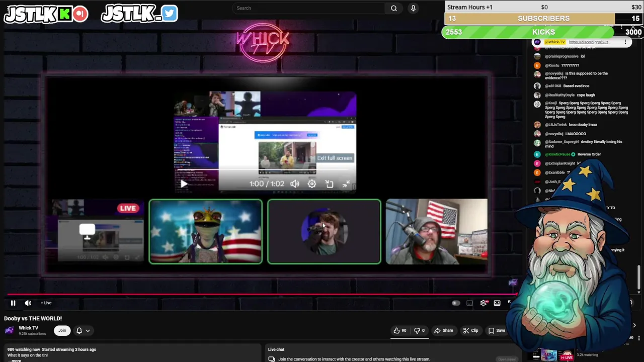The height and width of the screenshot is (362, 644).
Task: Click @Exanibble orange E avatar
Action: coord(537,172)
